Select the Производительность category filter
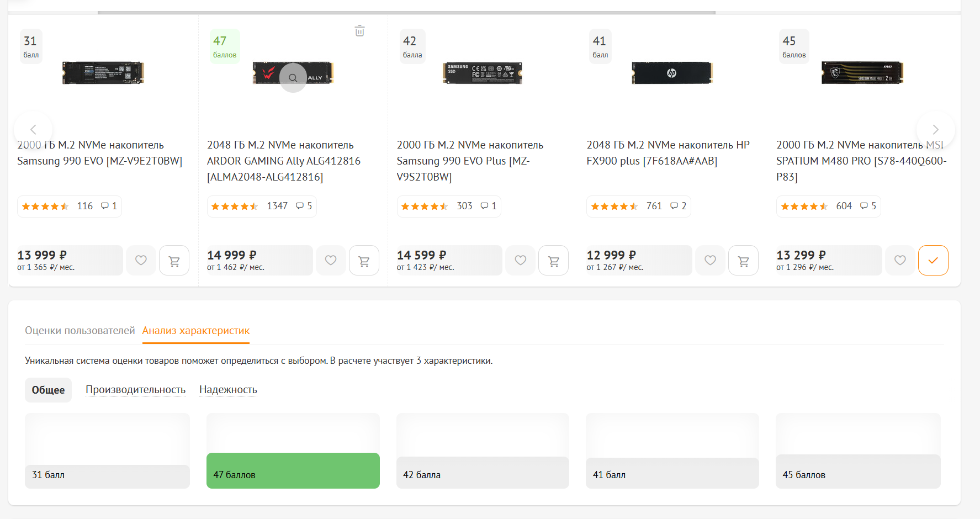The image size is (980, 519). pos(135,390)
